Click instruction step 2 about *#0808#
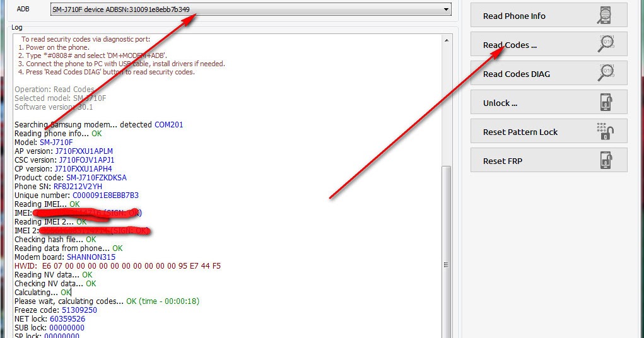644x338 pixels. [x=93, y=55]
